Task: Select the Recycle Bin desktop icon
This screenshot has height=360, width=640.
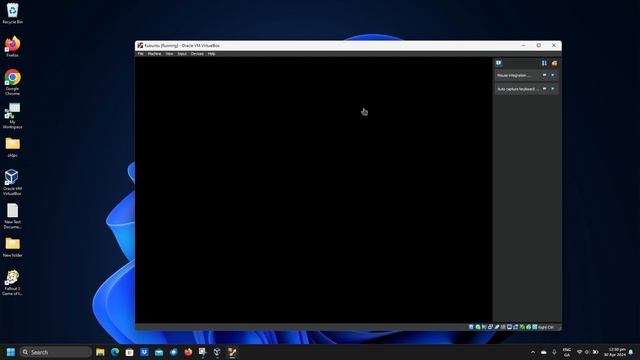Action: pos(12,13)
